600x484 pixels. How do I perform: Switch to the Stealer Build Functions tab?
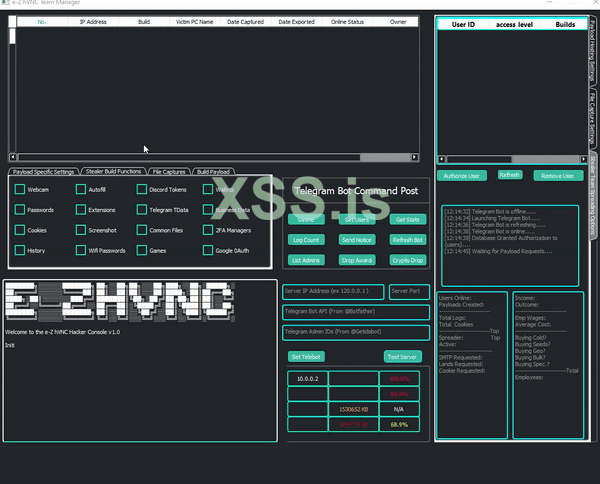point(113,171)
